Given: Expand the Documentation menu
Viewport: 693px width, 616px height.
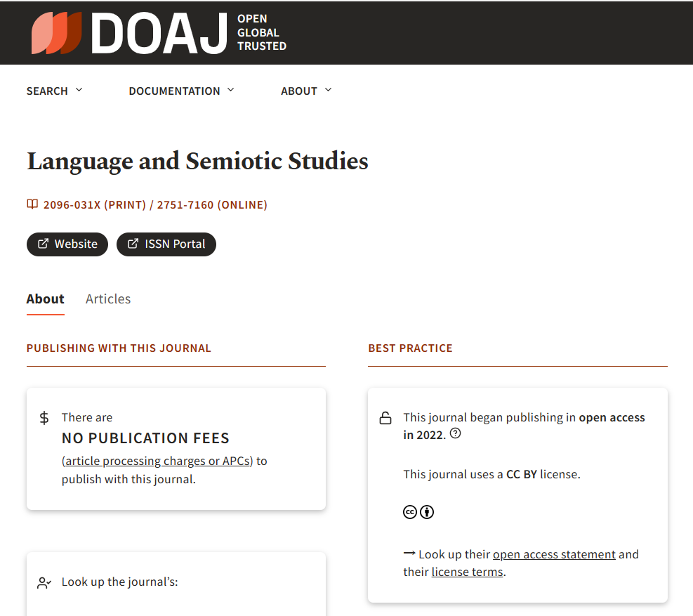Looking at the screenshot, I should 181,91.
